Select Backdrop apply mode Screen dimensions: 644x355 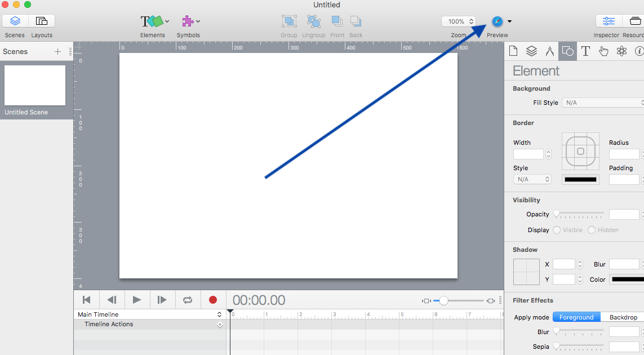coord(623,317)
